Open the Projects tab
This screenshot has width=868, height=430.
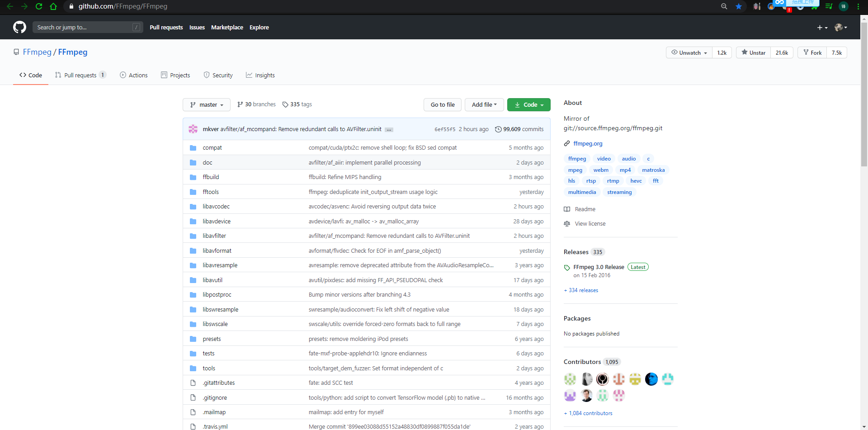(175, 76)
